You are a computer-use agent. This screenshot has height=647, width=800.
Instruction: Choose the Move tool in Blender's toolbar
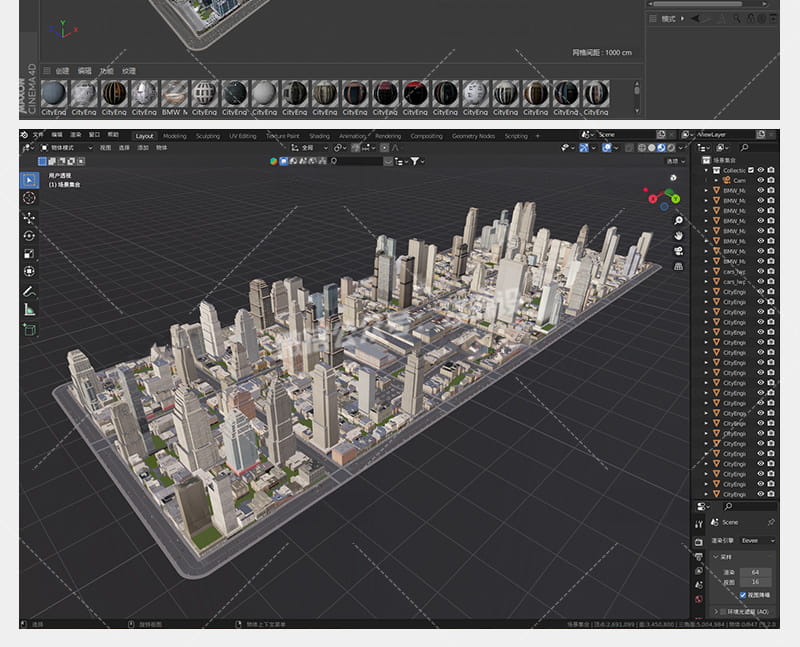(30, 218)
